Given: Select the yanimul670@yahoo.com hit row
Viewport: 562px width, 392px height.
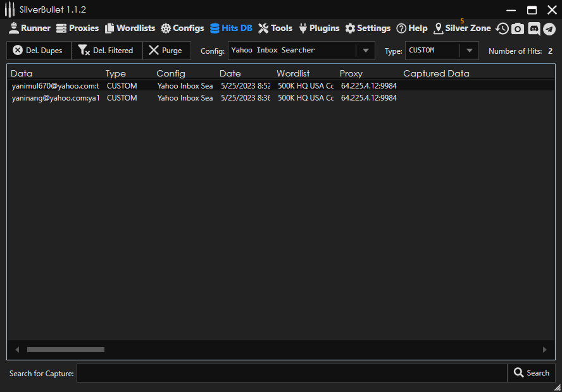Looking at the screenshot, I should [x=280, y=86].
